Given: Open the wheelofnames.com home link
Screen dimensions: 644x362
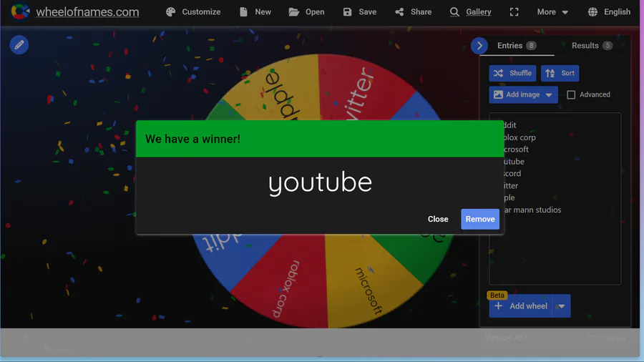Looking at the screenshot, I should tap(87, 12).
